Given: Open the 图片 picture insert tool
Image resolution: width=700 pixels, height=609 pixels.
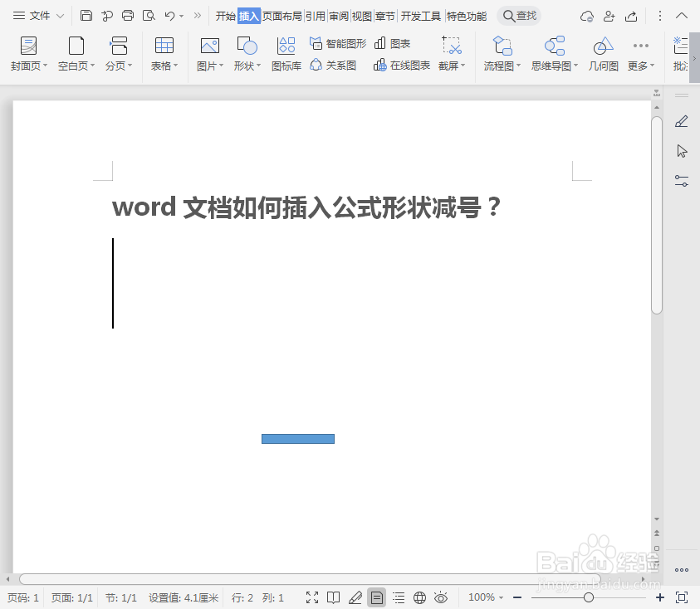Looking at the screenshot, I should 208,54.
